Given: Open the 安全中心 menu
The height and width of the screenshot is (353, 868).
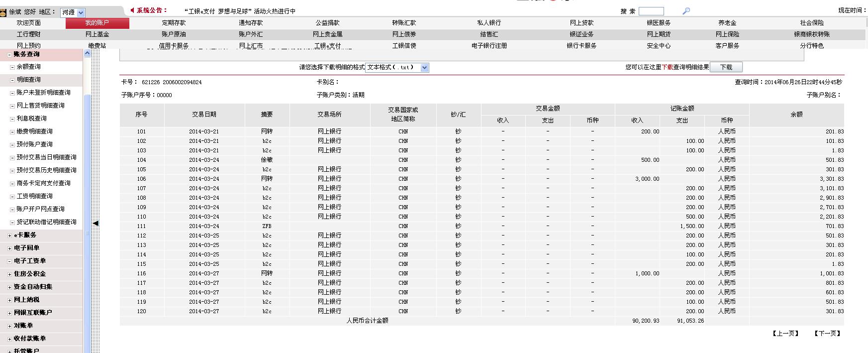Looking at the screenshot, I should [659, 46].
